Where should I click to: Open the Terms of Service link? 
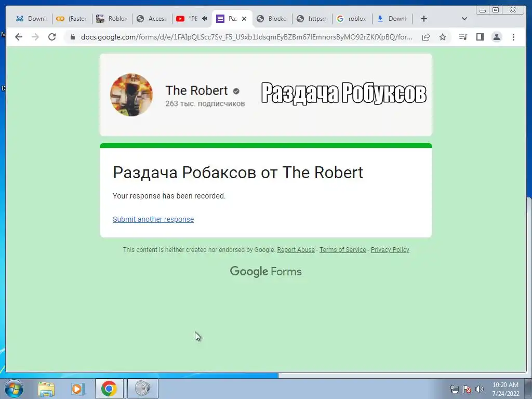pos(343,250)
